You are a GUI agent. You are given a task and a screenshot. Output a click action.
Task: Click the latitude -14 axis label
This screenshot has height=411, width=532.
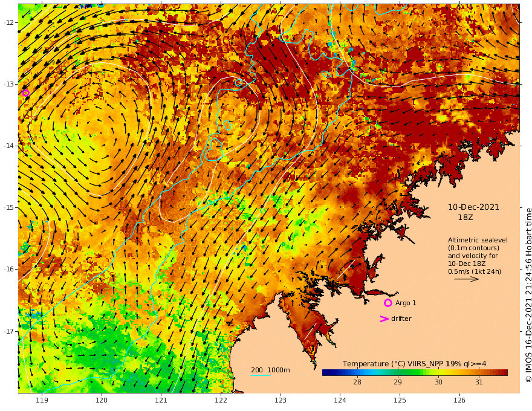[x=10, y=146]
